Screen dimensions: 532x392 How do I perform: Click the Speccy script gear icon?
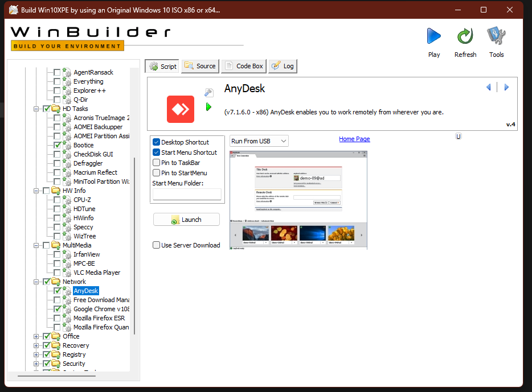coord(67,227)
